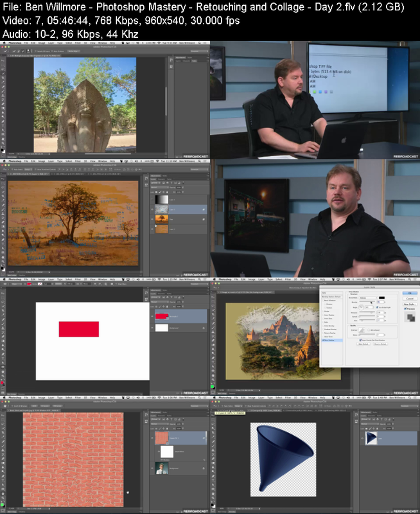Hide the Tree layer in collage window
The height and width of the screenshot is (514, 420).
[152, 219]
